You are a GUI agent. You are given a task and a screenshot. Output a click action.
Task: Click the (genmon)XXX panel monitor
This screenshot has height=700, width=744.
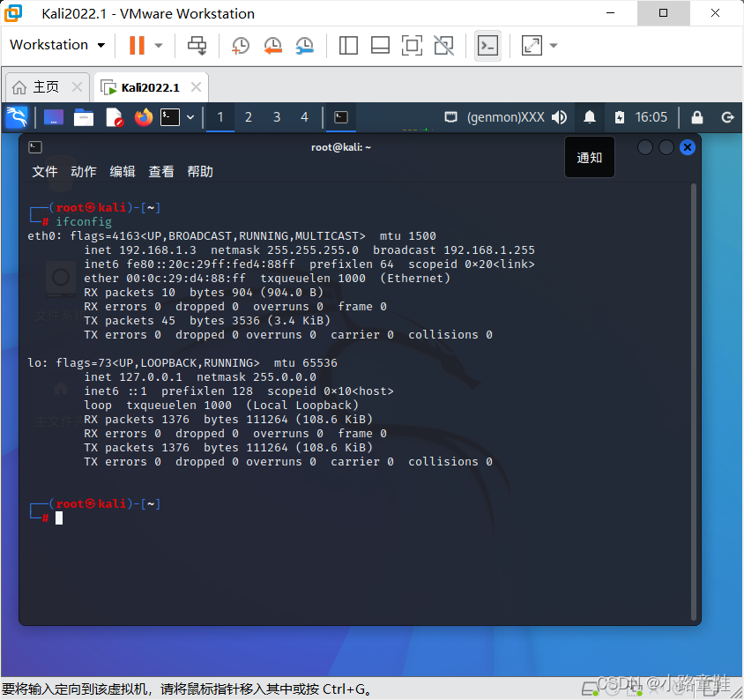point(506,117)
